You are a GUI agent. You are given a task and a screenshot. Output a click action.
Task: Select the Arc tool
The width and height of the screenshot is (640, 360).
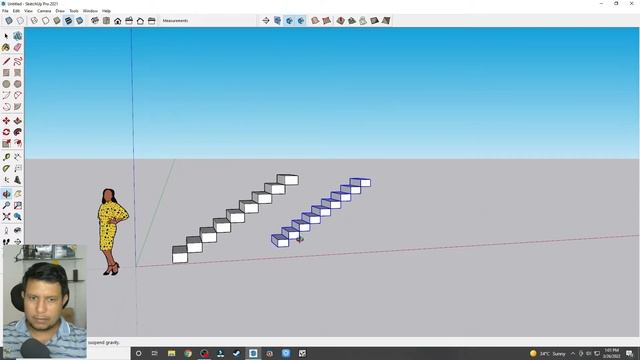6,96
